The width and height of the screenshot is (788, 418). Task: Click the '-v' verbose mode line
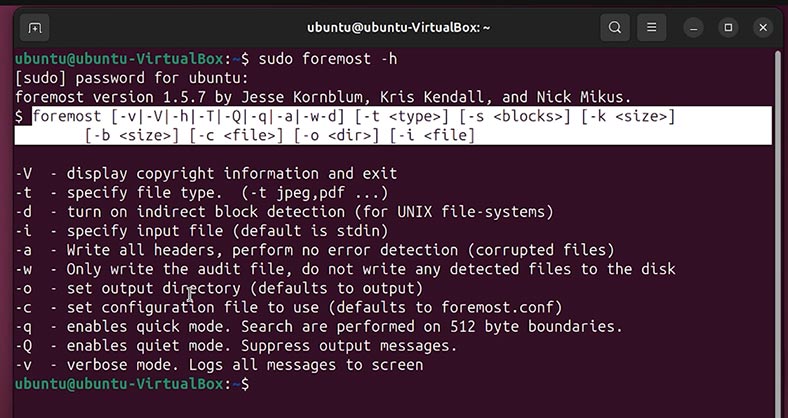219,365
